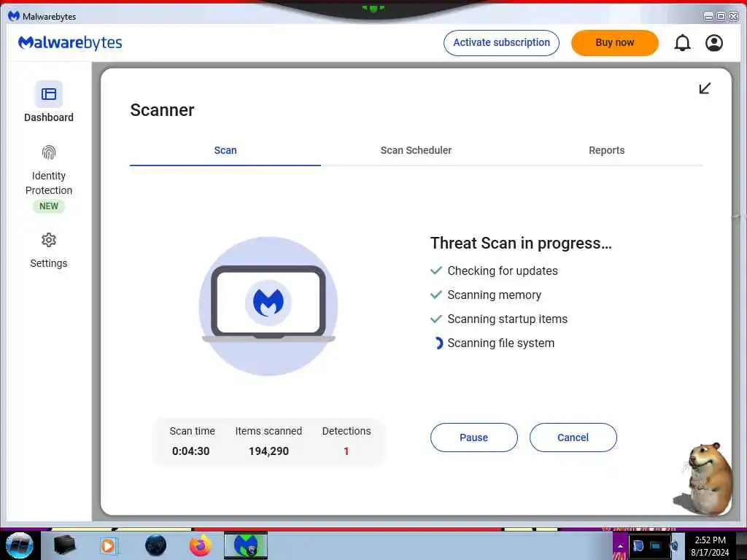747x560 pixels.
Task: Pause the threat scan
Action: pos(474,437)
